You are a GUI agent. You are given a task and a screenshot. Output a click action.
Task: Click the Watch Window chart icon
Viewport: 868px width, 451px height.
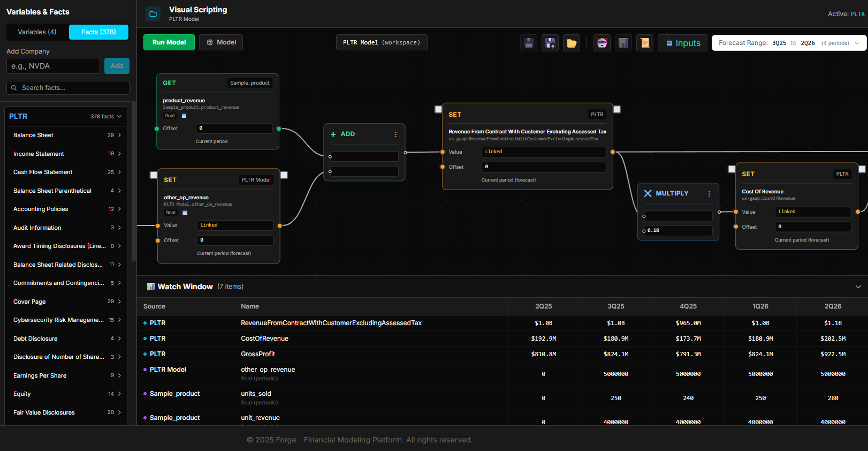tap(151, 287)
